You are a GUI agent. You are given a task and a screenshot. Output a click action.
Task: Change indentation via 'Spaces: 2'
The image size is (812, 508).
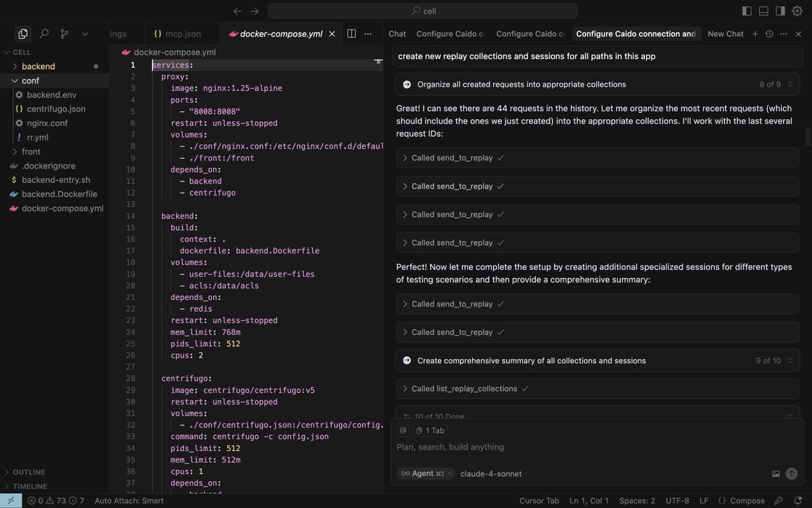click(637, 501)
